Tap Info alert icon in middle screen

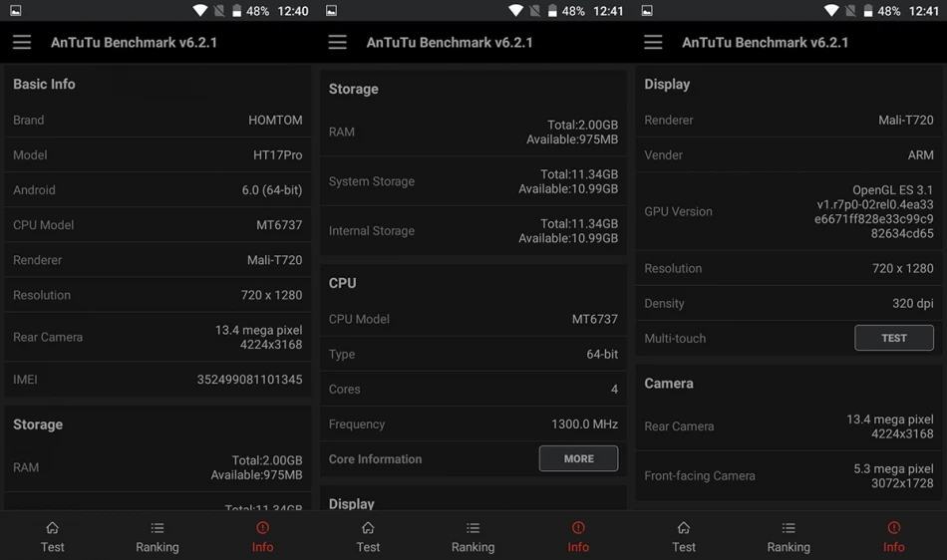[x=578, y=528]
